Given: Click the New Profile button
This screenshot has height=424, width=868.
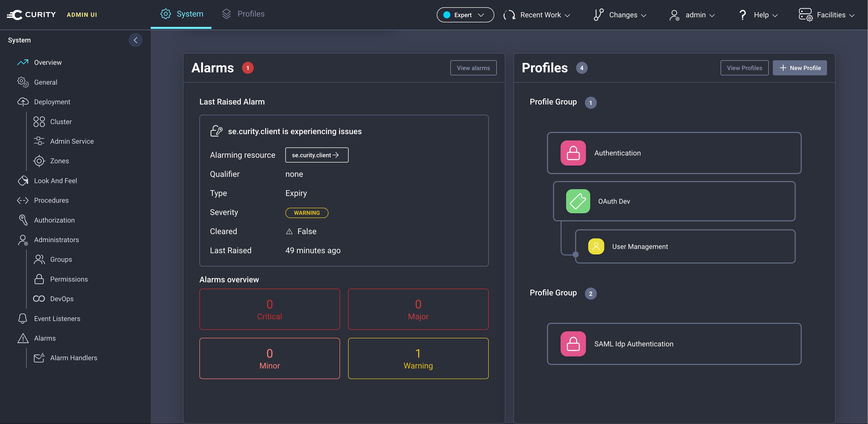Looking at the screenshot, I should click(x=800, y=68).
